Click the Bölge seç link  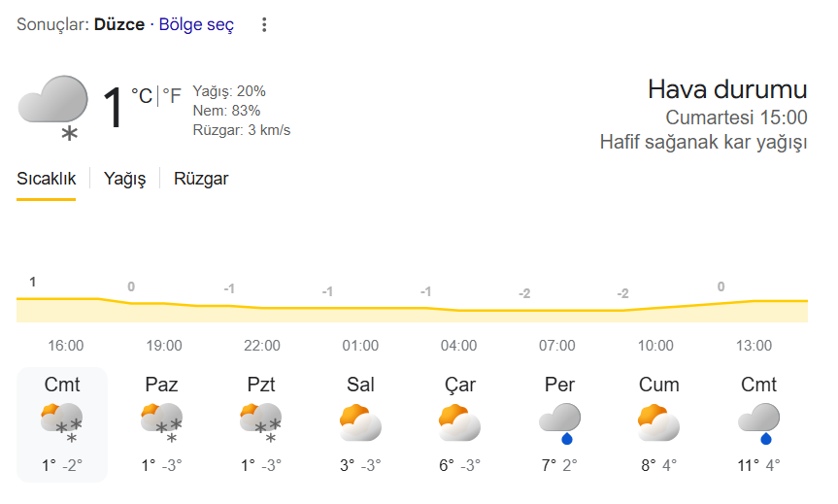click(x=196, y=25)
